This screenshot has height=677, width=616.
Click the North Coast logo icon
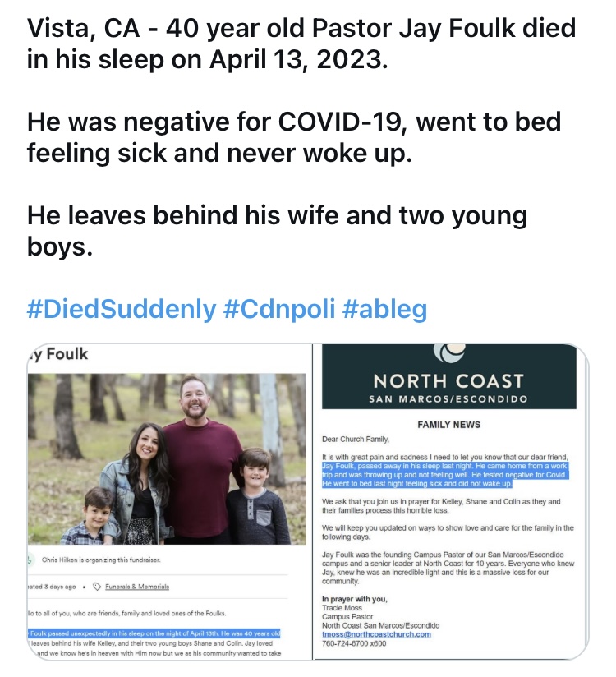coord(449,352)
